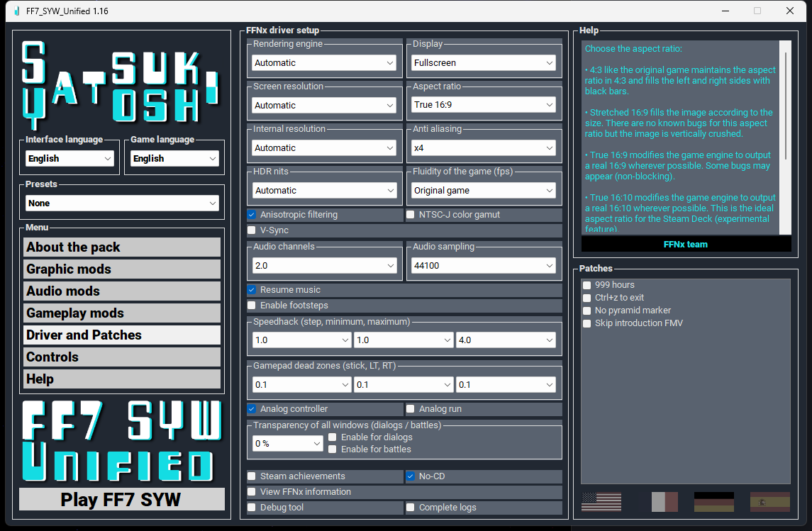Open Screen resolution dropdown
The image size is (812, 531).
tap(325, 105)
